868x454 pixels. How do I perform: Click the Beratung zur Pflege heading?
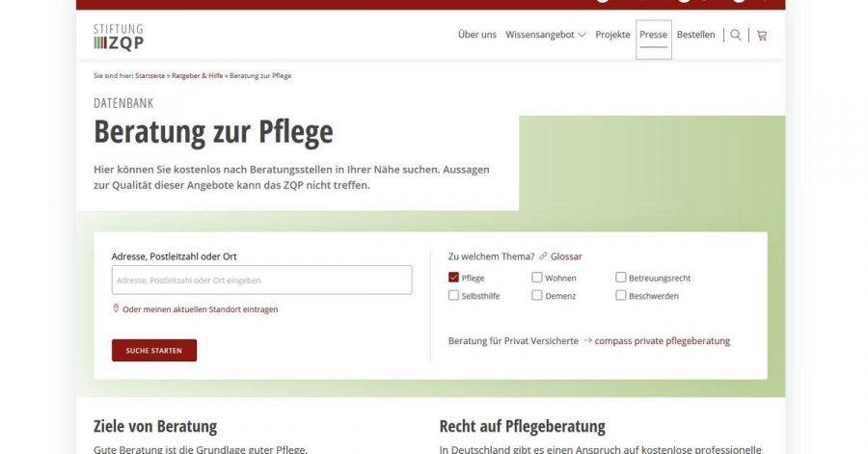(214, 132)
